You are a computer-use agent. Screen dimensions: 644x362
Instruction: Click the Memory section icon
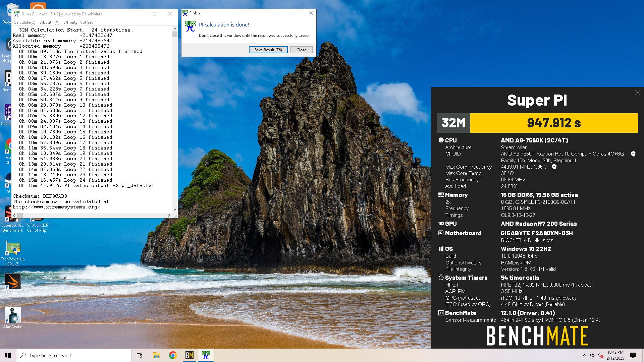441,195
